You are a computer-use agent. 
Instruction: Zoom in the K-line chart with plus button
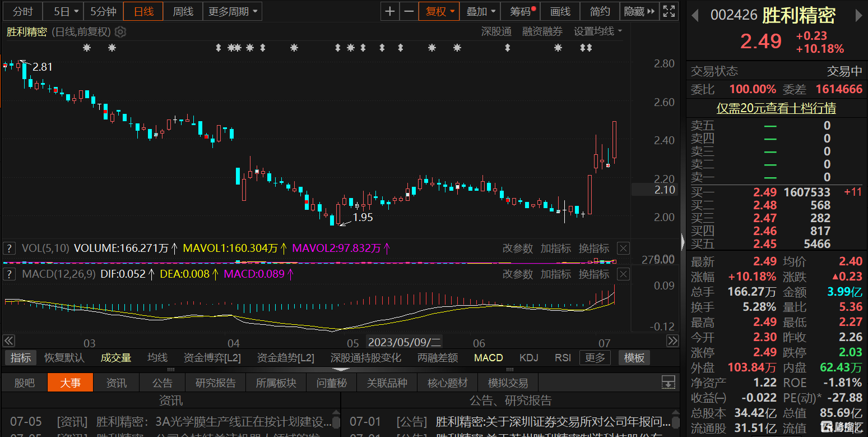[x=390, y=11]
